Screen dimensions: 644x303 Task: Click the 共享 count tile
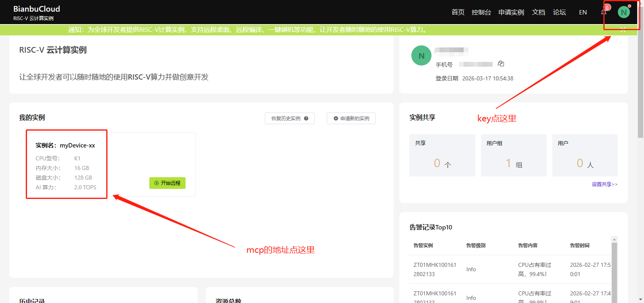pos(442,156)
